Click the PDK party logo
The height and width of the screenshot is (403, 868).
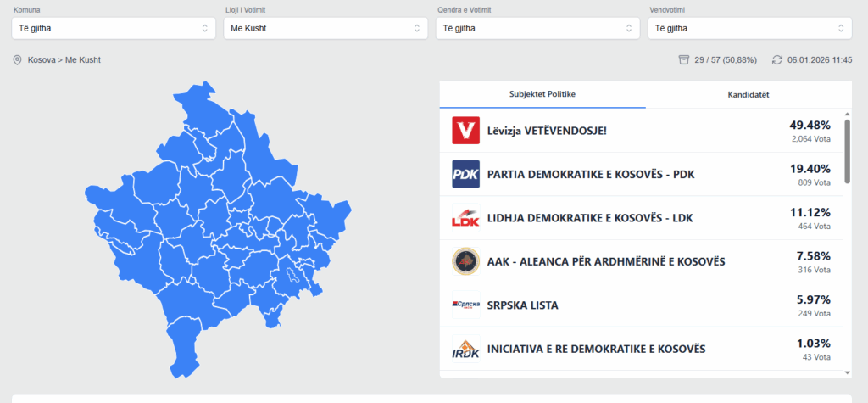[x=466, y=174]
